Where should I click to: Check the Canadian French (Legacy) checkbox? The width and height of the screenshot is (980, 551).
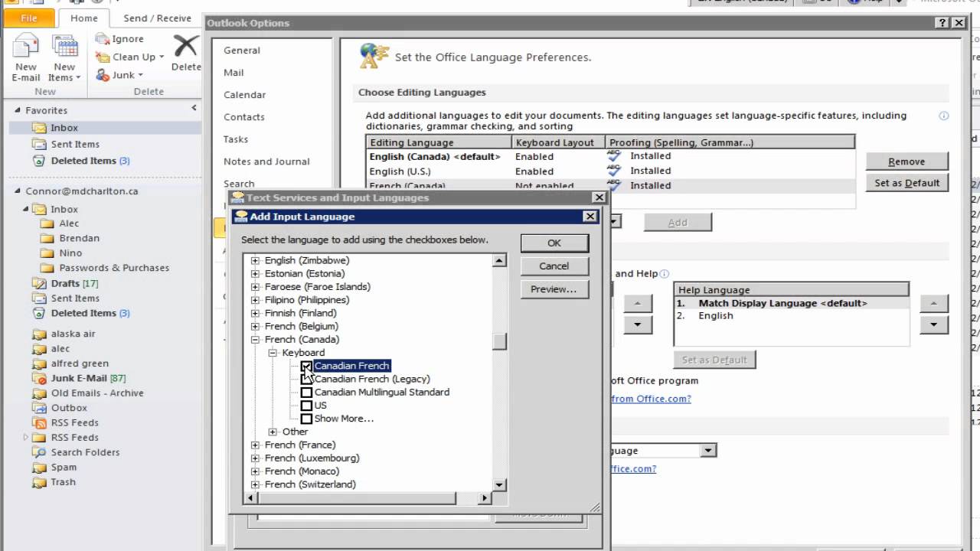pos(306,379)
